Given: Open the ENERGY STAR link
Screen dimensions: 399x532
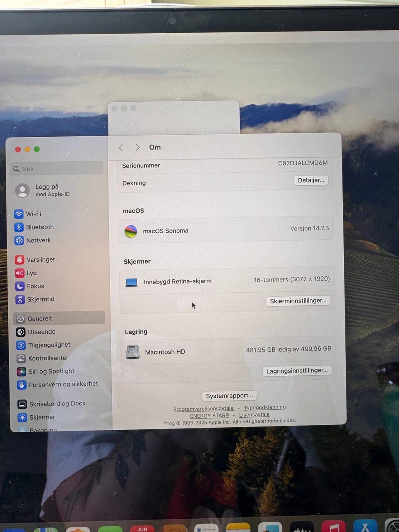Looking at the screenshot, I should [209, 416].
